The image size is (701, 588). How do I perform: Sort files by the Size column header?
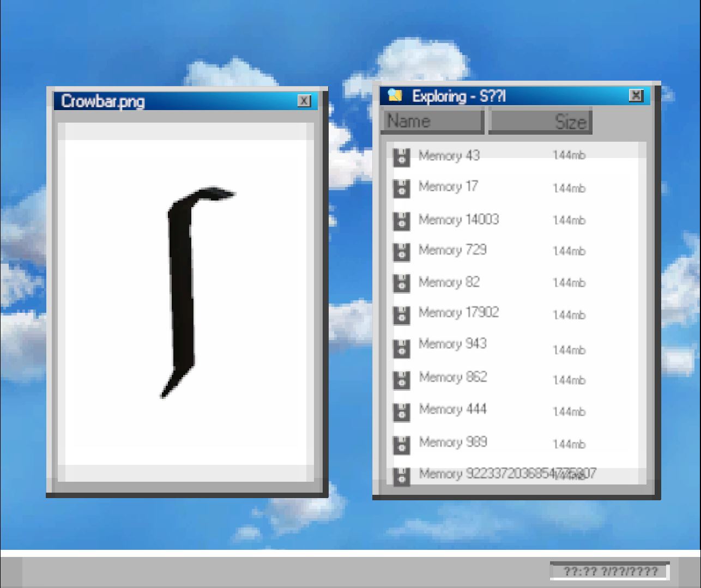540,121
